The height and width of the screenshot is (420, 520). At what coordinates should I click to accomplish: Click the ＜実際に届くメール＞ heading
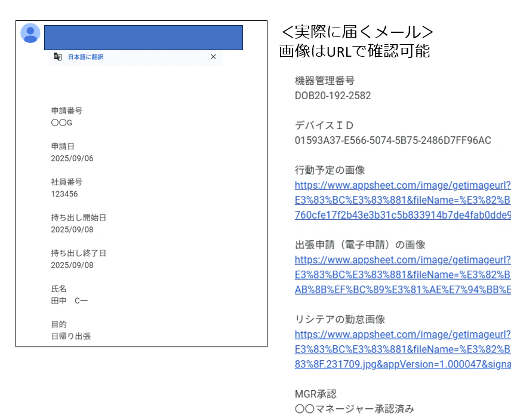click(x=357, y=32)
